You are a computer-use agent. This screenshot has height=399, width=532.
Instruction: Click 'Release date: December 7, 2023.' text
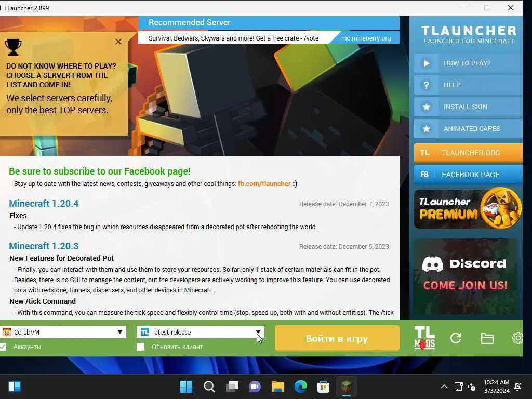click(x=345, y=204)
